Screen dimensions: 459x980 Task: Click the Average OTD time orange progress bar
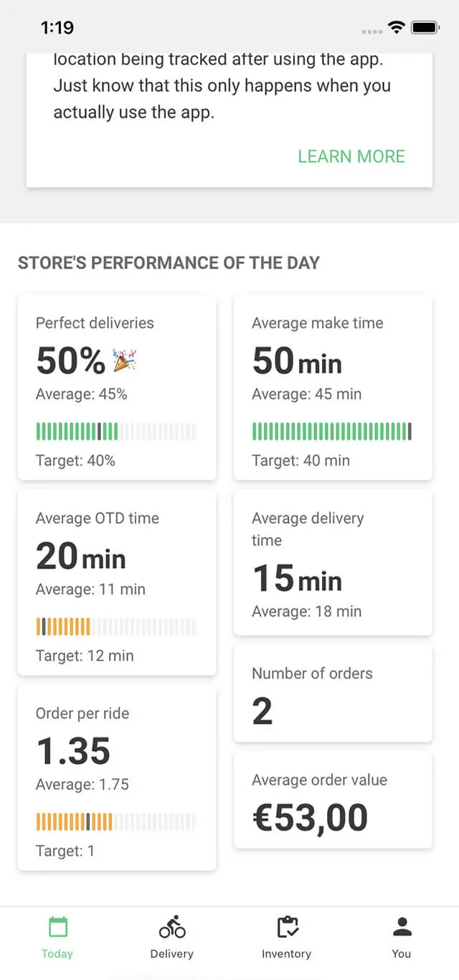(115, 627)
